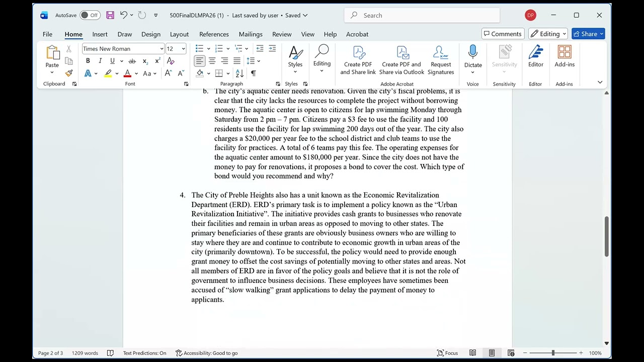The height and width of the screenshot is (362, 644).
Task: Open the Editing mode dropdown
Action: coord(547,34)
